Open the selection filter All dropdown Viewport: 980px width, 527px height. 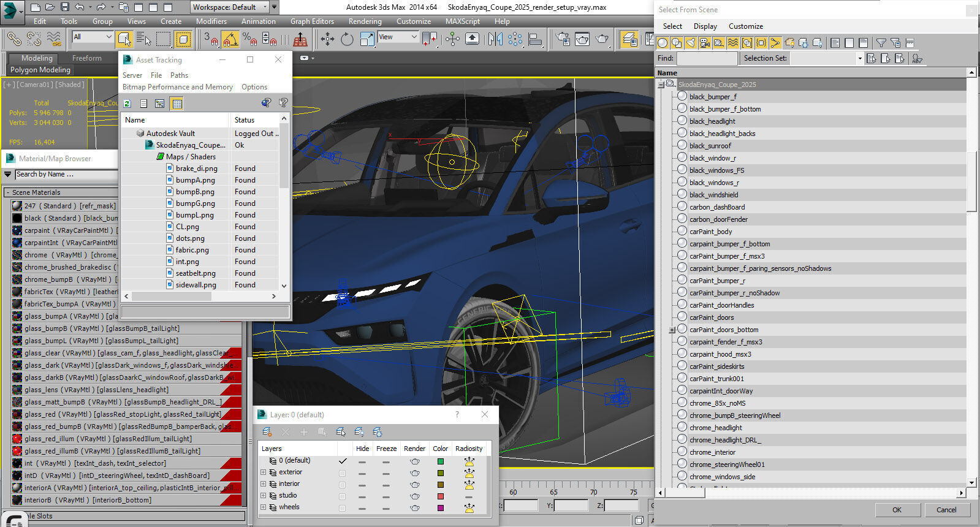[93, 37]
